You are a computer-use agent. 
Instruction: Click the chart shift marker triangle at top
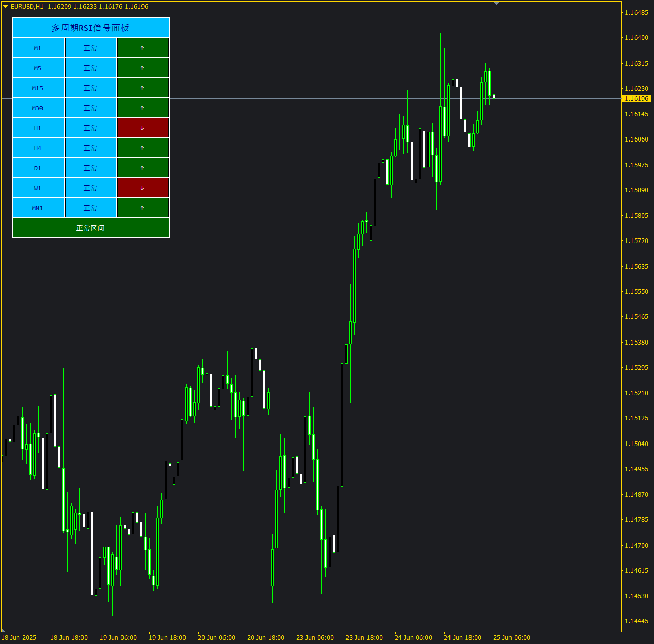tap(496, 3)
